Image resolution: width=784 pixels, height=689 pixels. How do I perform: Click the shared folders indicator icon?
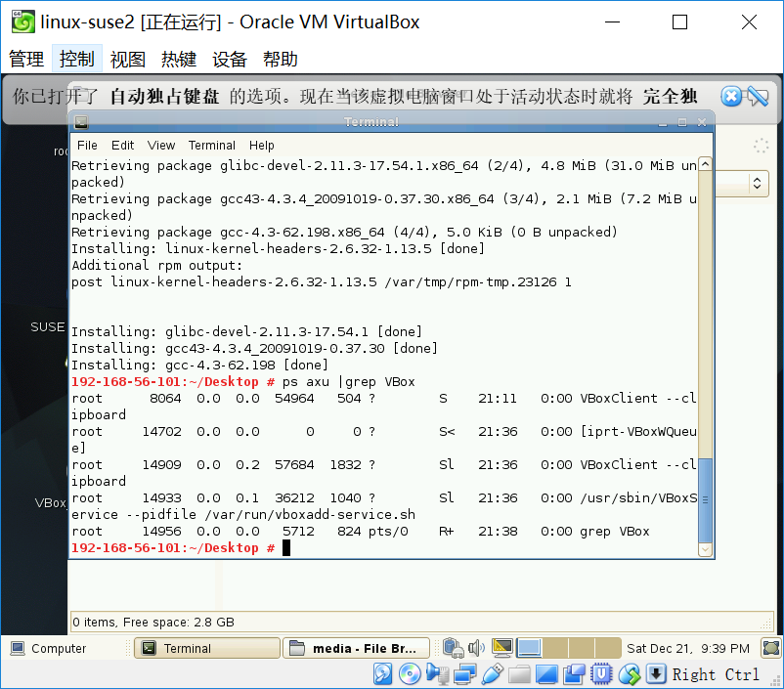(x=519, y=674)
